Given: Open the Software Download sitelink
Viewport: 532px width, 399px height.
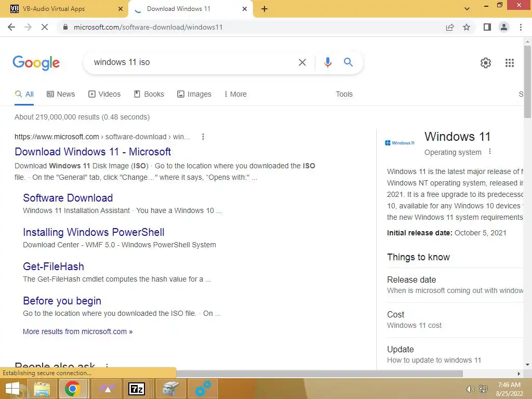Looking at the screenshot, I should (68, 198).
